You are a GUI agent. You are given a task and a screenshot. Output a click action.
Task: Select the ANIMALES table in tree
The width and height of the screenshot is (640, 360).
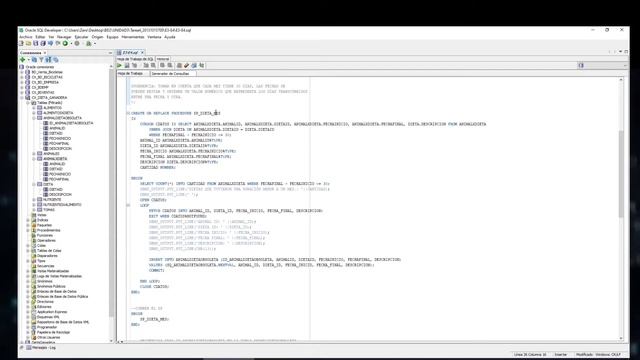[51, 153]
